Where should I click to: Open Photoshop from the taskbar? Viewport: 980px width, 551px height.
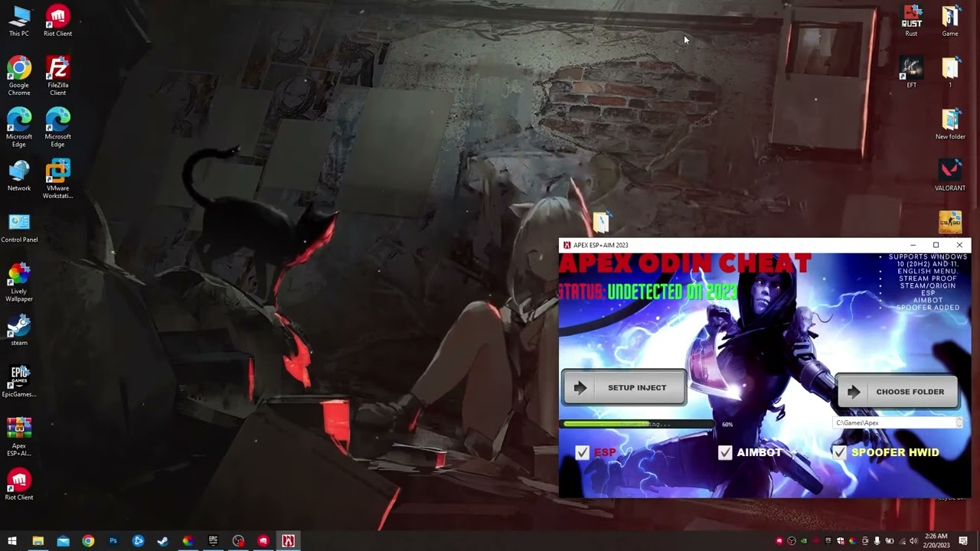pyautogui.click(x=113, y=541)
